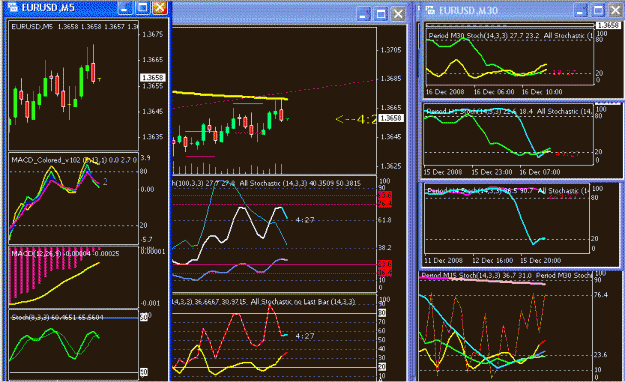Image resolution: width=625 pixels, height=382 pixels.
Task: Click the '16 Dec 06:00' time axis label
Action: coord(494,92)
